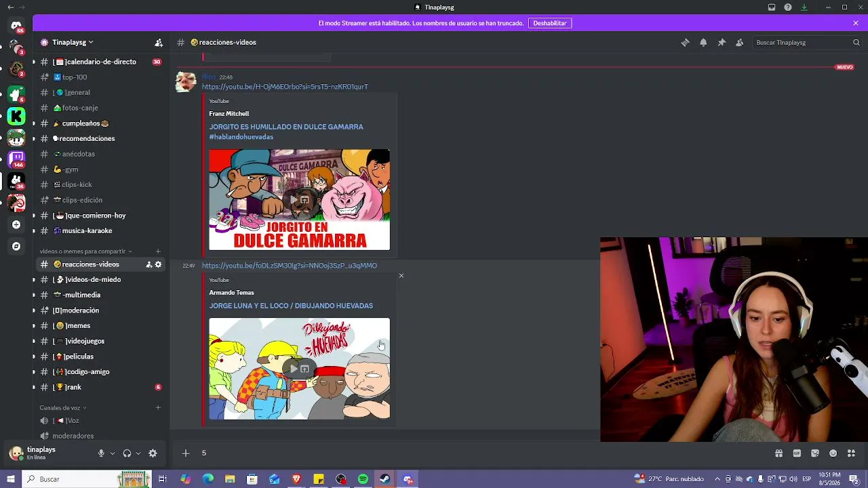Open the apps launcher in message bar

(x=852, y=453)
